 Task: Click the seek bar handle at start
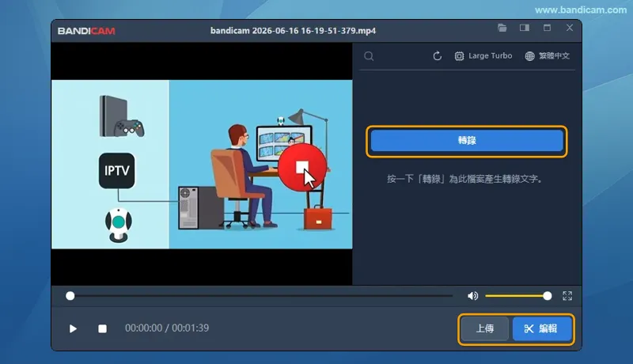click(x=70, y=296)
